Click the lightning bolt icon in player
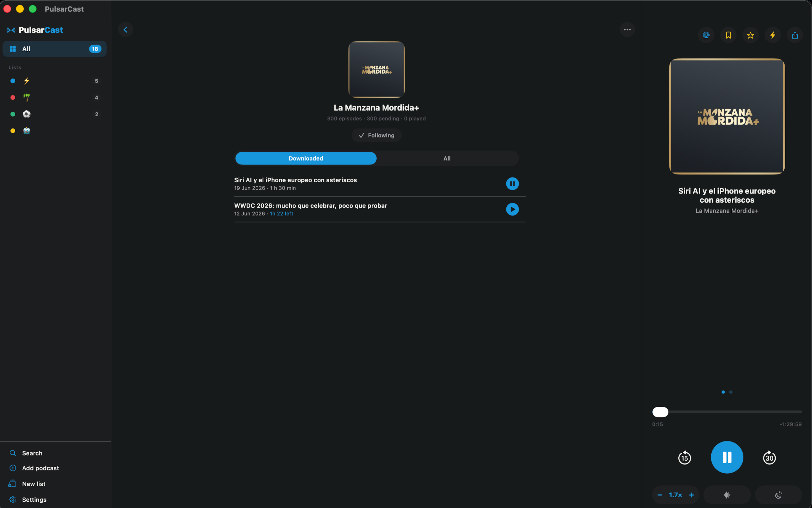The image size is (812, 508). coord(773,35)
